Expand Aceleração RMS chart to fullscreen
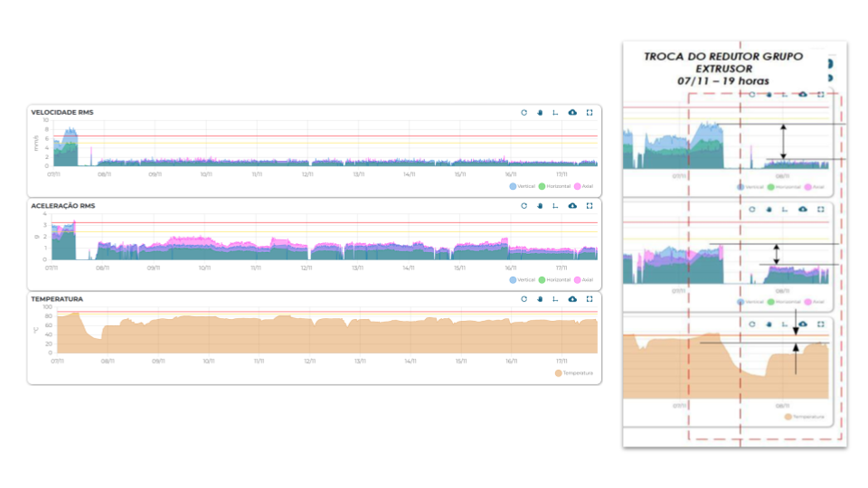 point(590,206)
